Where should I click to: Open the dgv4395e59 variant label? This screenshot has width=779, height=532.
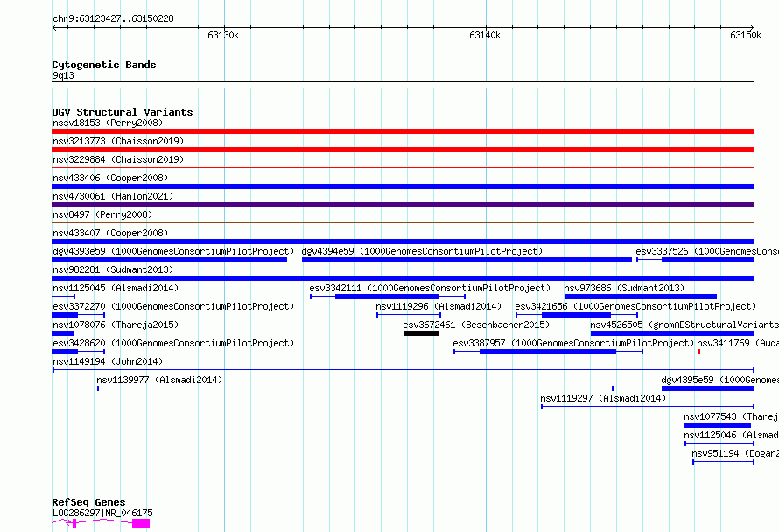(719, 380)
